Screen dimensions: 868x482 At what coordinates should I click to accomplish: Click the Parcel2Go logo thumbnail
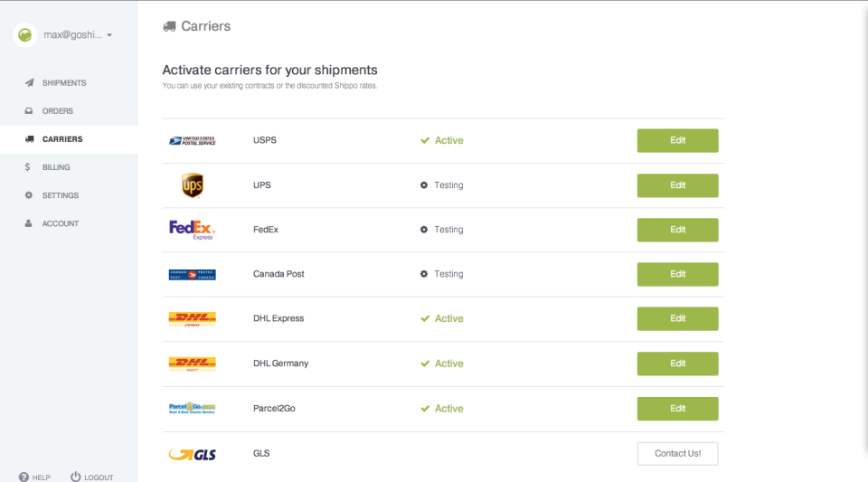tap(192, 409)
